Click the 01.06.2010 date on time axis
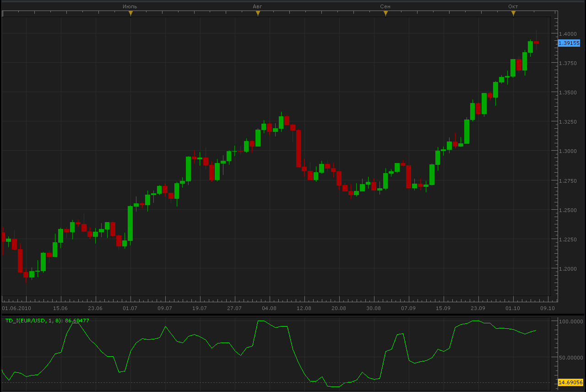The height and width of the screenshot is (392, 586). click(x=16, y=308)
